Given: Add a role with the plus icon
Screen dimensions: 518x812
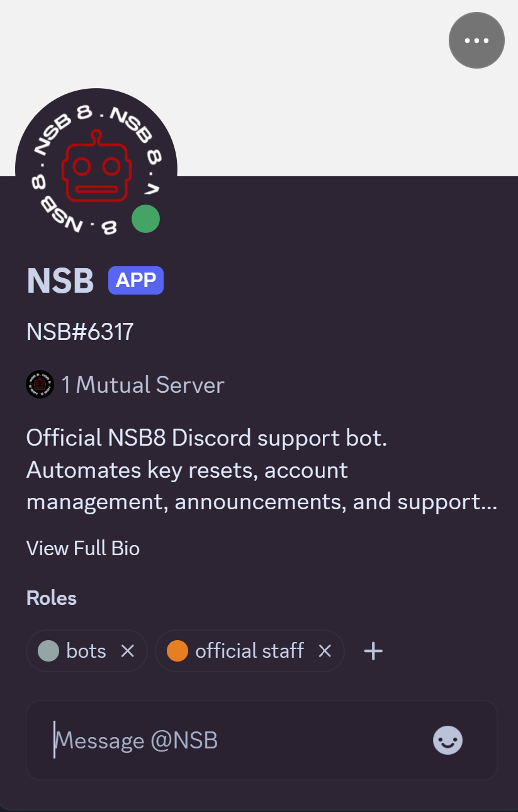Looking at the screenshot, I should [373, 651].
